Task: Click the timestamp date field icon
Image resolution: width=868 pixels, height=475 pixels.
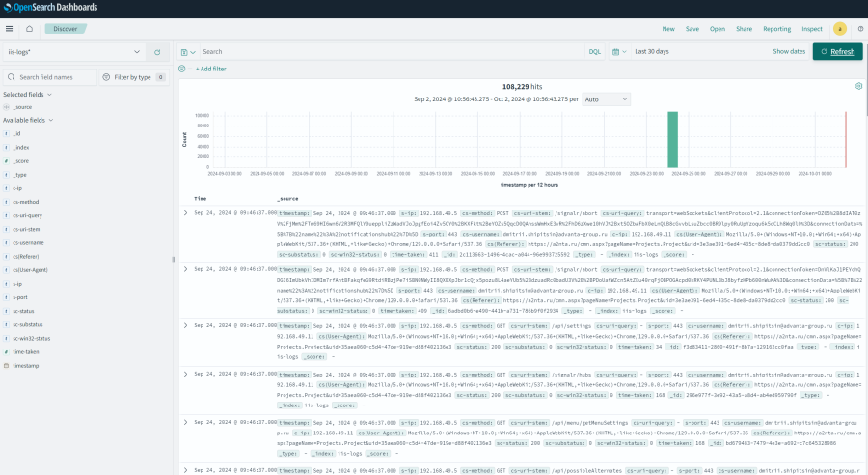Action: 6,366
